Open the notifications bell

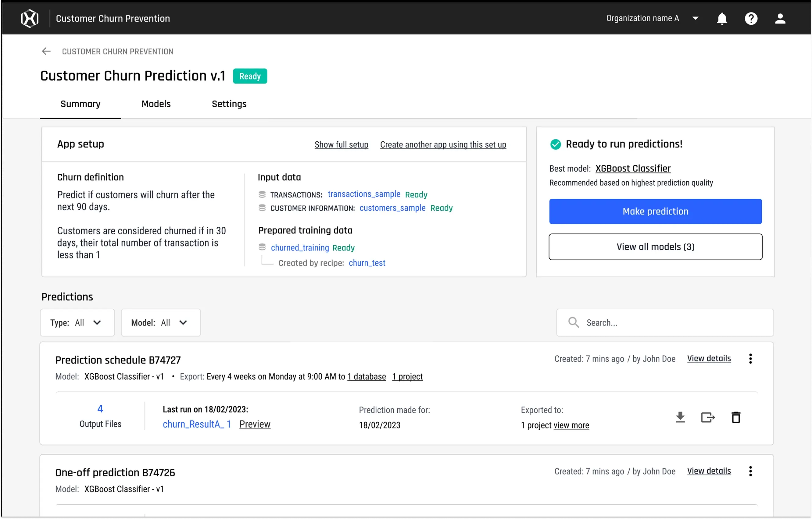pyautogui.click(x=722, y=19)
